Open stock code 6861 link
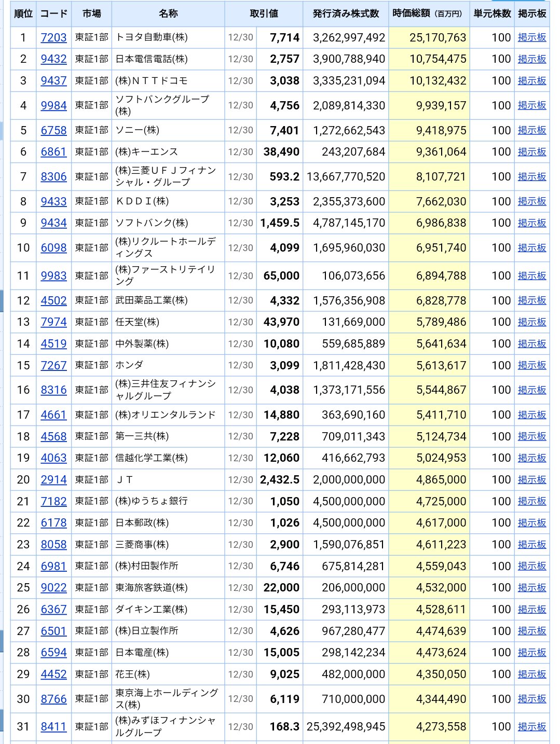Screen dimensions: 560x744 [x=54, y=152]
